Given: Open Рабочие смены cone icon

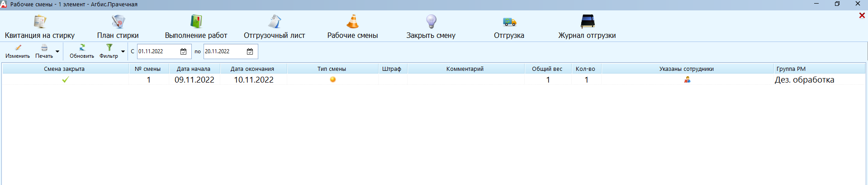Looking at the screenshot, I should pyautogui.click(x=352, y=22).
